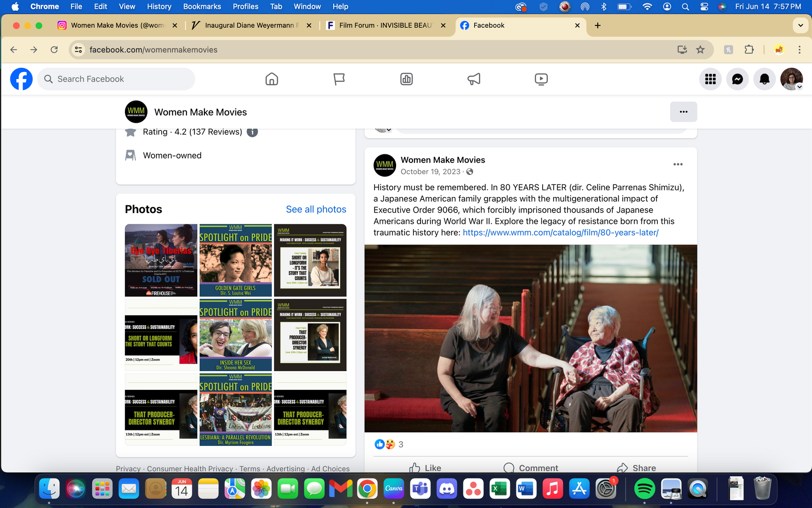Image resolution: width=812 pixels, height=508 pixels.
Task: Click See all photos link
Action: (316, 209)
